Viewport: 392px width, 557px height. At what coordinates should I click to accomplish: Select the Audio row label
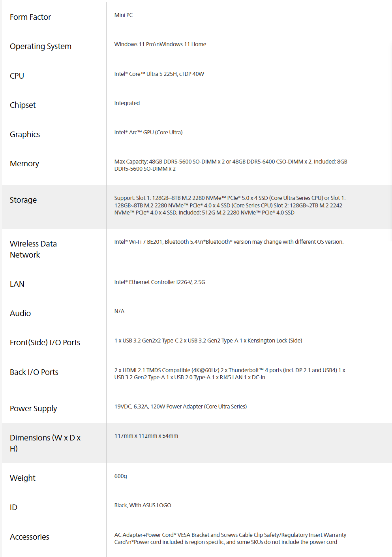21,313
